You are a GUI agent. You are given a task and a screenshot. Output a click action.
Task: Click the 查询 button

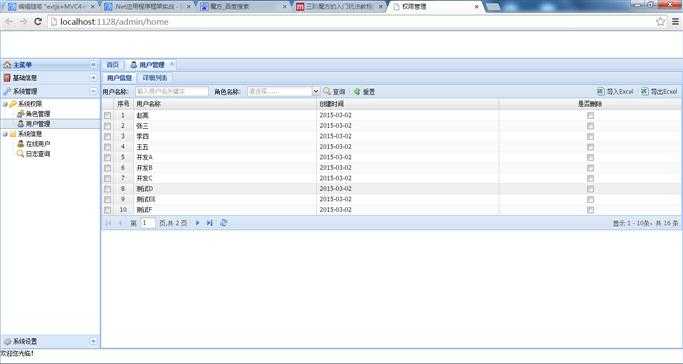pyautogui.click(x=335, y=91)
